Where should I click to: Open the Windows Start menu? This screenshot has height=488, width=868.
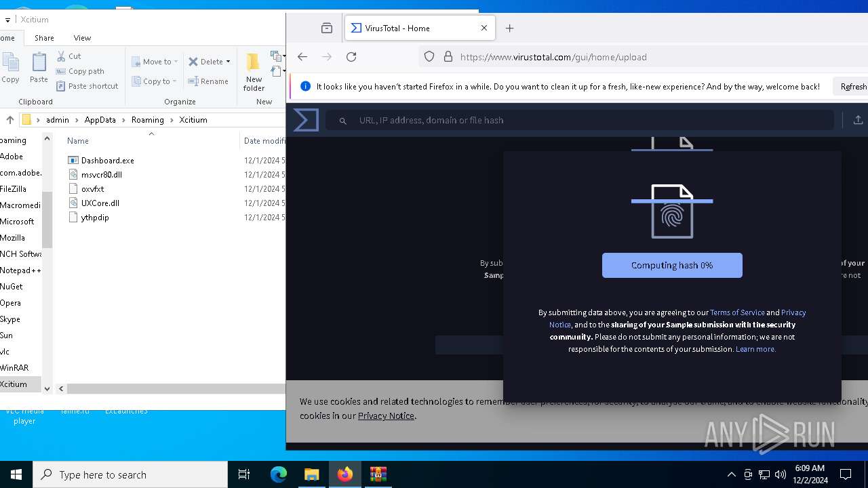16,474
